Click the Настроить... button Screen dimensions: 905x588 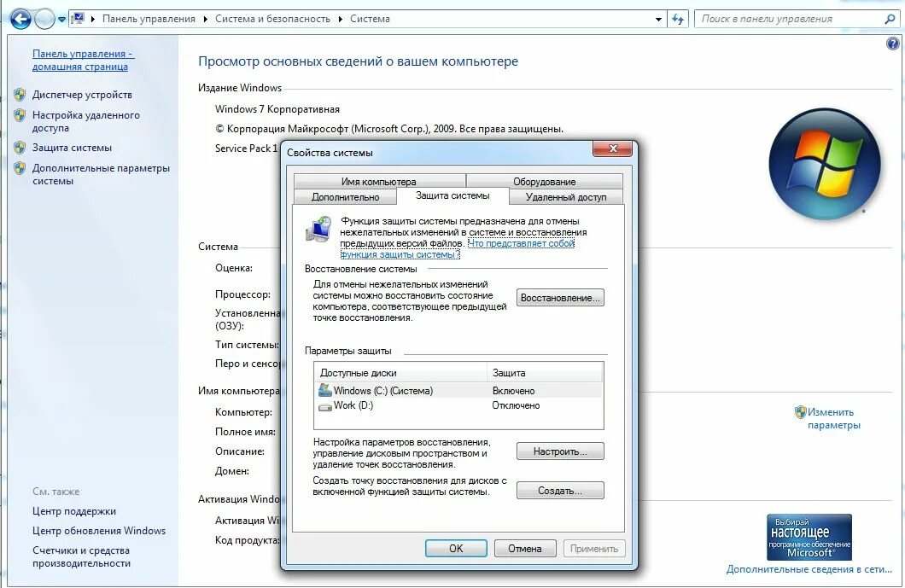click(x=560, y=451)
